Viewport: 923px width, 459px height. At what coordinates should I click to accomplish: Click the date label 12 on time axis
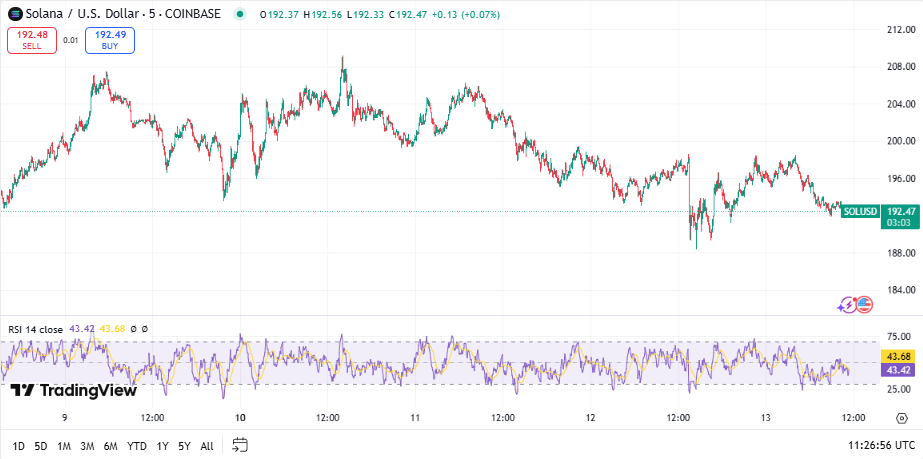click(x=590, y=418)
